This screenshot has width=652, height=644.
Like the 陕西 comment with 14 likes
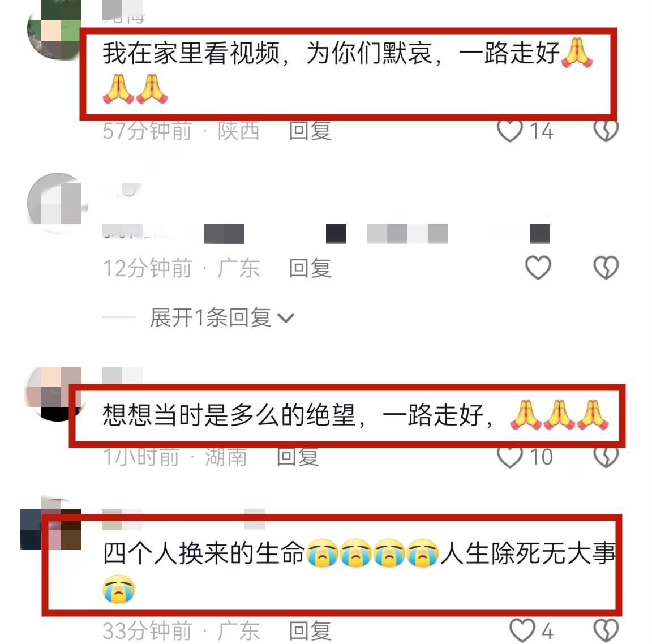510,131
